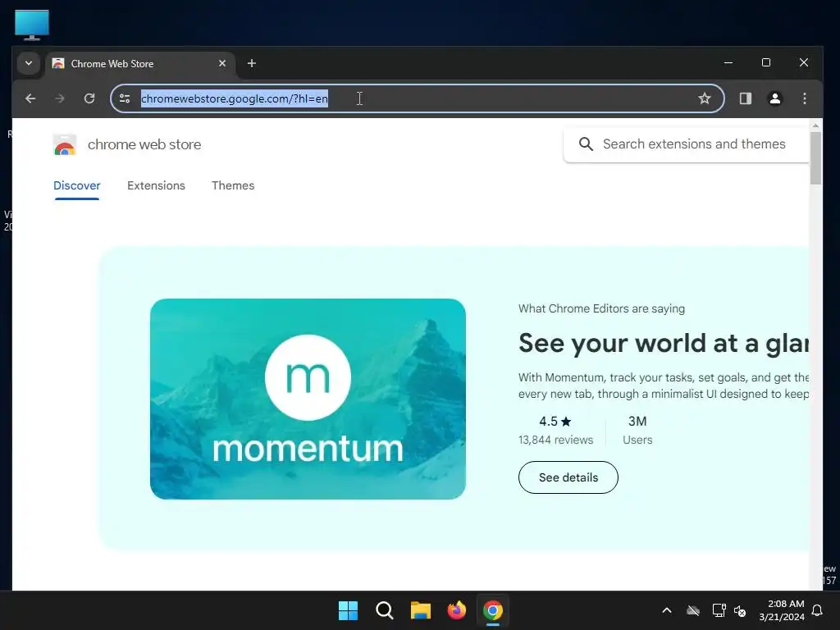Focus Search extensions and themes field
The height and width of the screenshot is (630, 840).
pyautogui.click(x=687, y=144)
